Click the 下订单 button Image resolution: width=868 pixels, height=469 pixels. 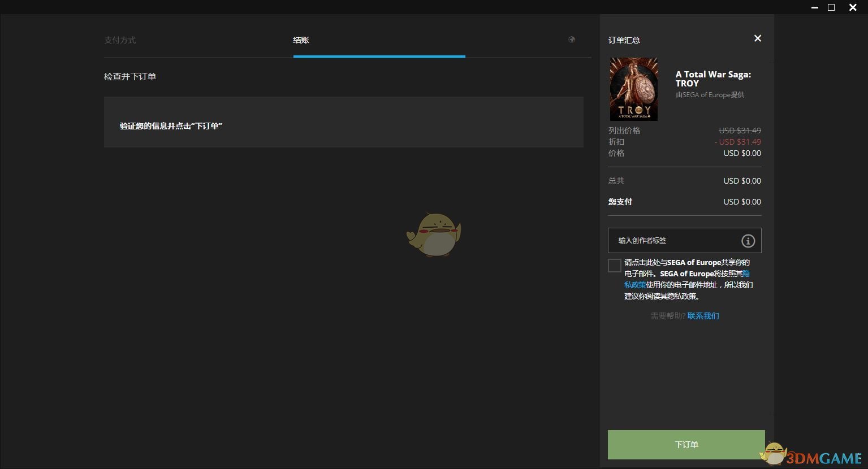point(686,445)
